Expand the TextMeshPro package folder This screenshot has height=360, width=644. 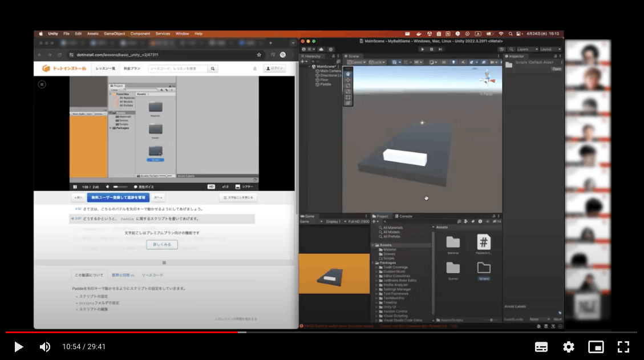pos(376,298)
